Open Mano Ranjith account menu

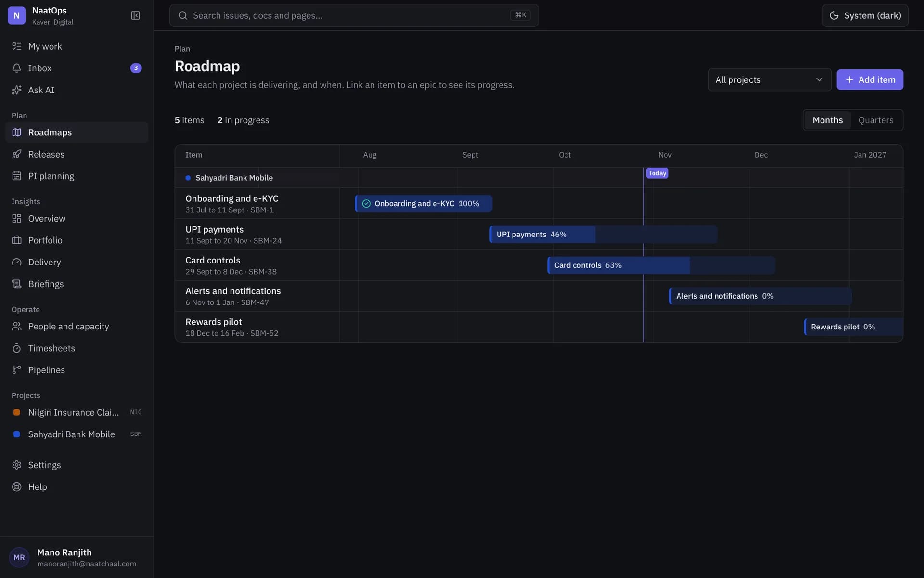pos(77,557)
